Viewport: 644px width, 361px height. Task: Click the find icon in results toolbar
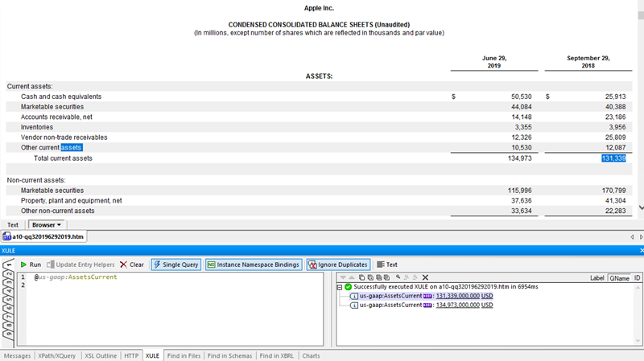[x=398, y=277]
